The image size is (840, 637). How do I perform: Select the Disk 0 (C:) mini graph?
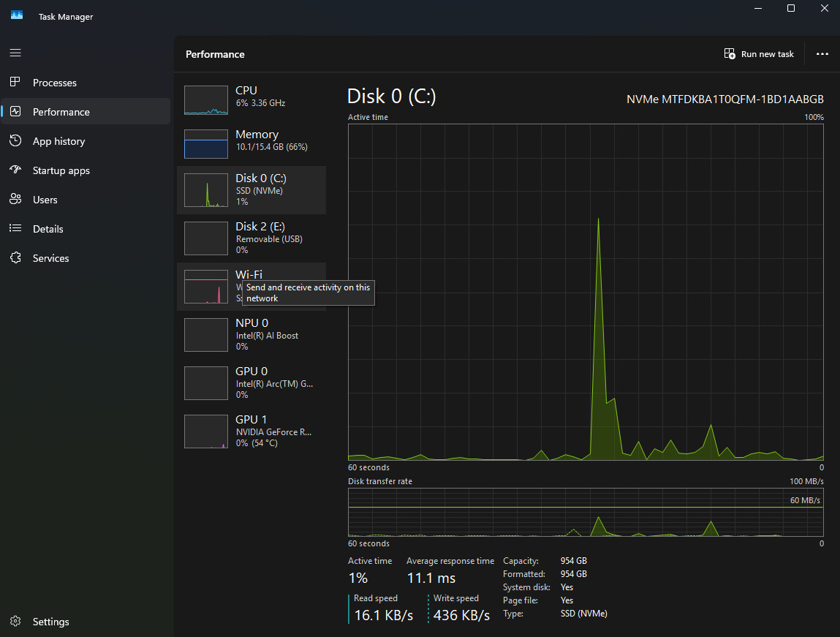pos(206,190)
